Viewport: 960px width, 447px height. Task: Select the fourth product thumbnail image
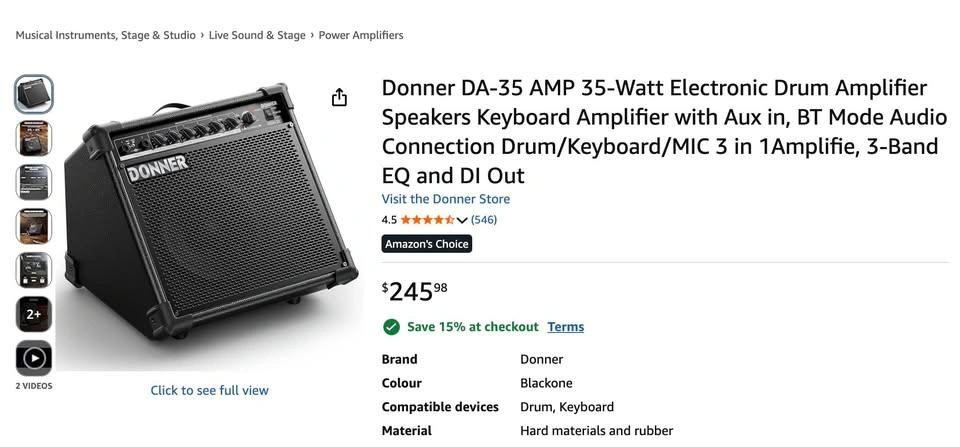[x=34, y=227]
